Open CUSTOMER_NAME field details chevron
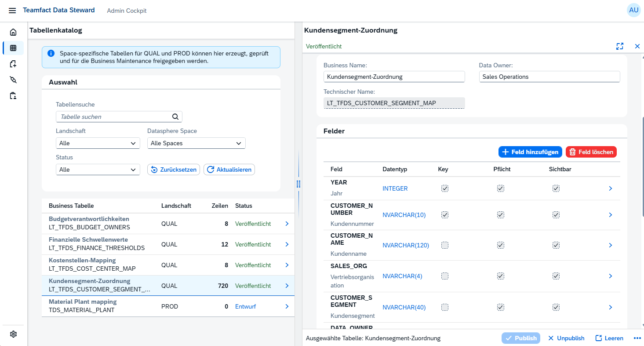Viewport: 644px width, 346px height. 610,245
